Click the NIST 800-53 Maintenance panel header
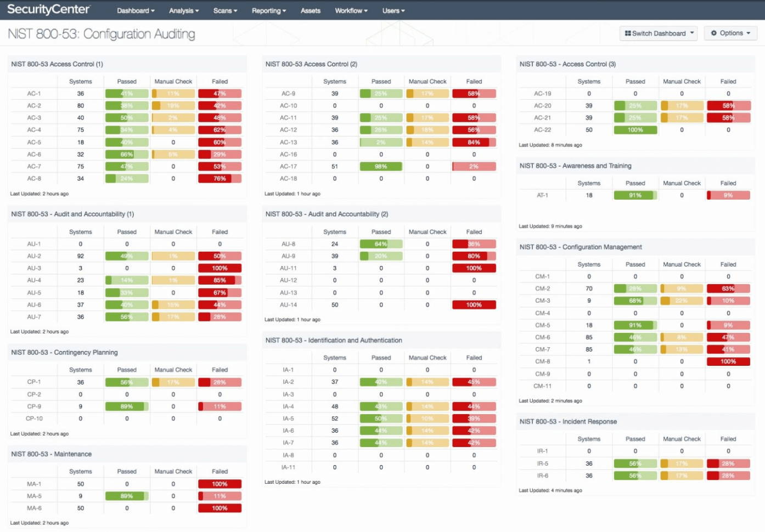The height and width of the screenshot is (532, 765). pos(52,454)
